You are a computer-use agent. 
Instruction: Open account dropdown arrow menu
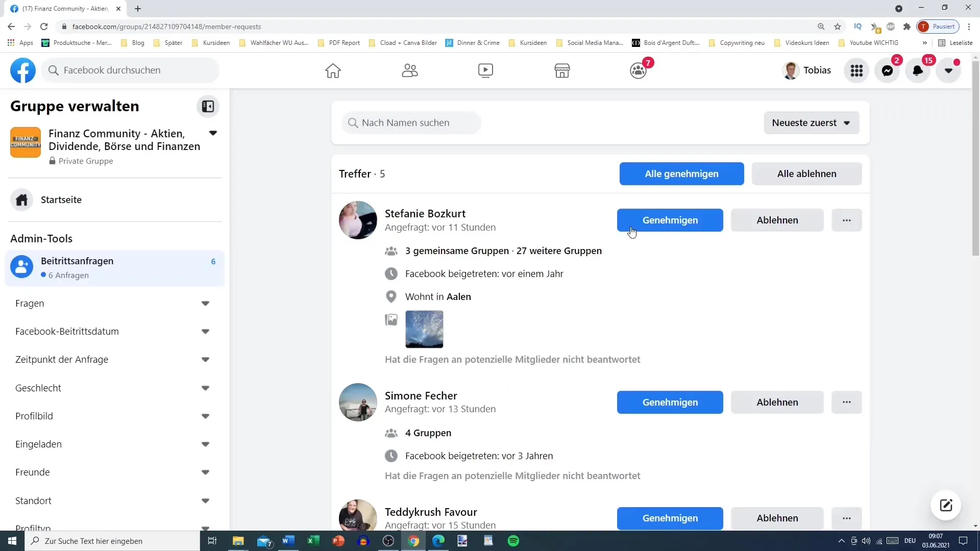pos(948,70)
